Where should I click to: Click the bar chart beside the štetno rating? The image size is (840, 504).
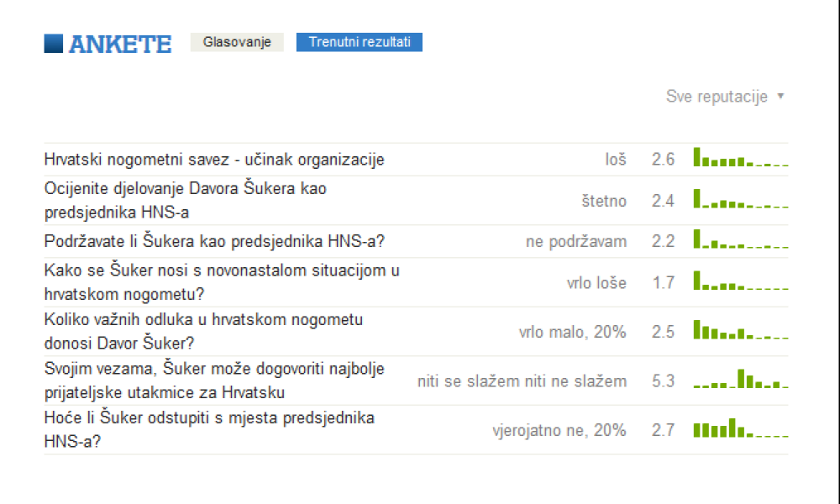tap(740, 198)
